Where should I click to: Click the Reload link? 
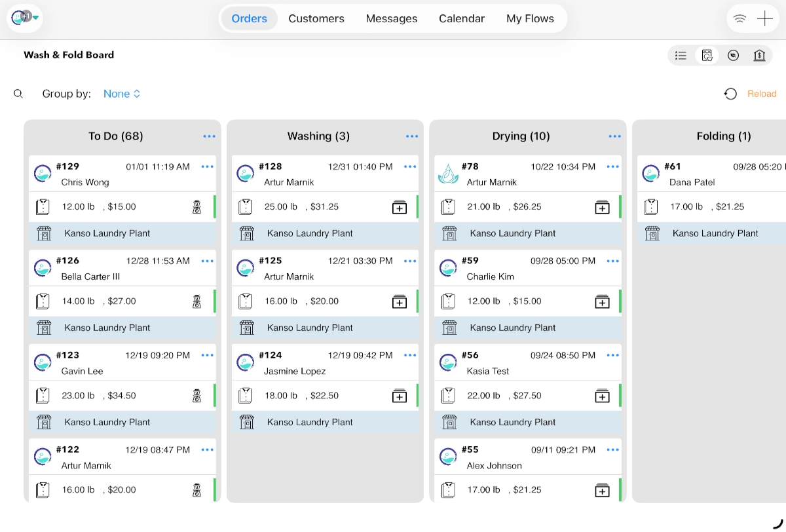[x=762, y=94]
